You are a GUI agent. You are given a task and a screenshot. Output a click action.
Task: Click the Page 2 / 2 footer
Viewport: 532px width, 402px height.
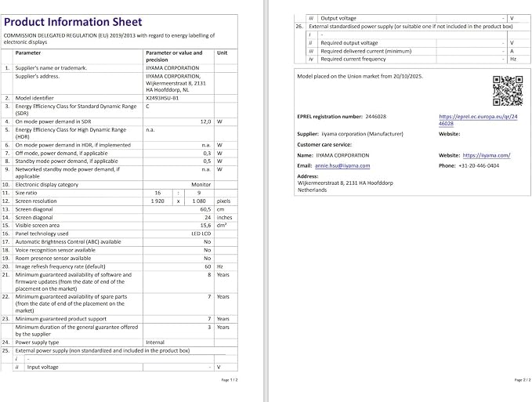(523, 380)
